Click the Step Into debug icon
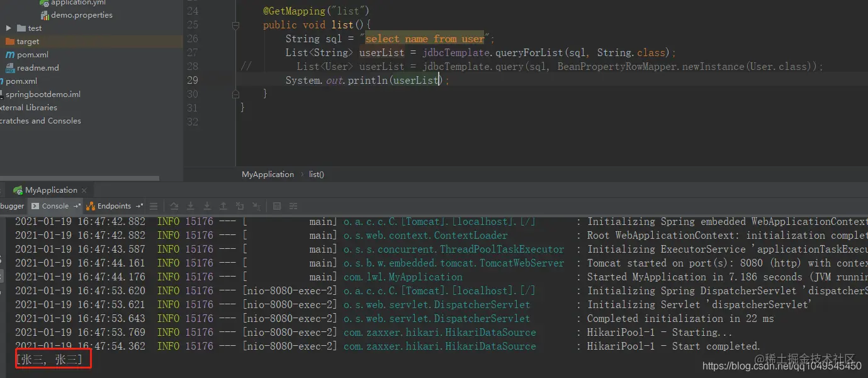The width and height of the screenshot is (868, 378). click(191, 206)
